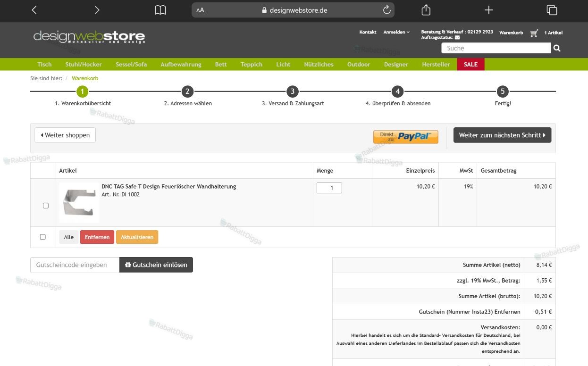Click the search magnifier icon
588x366 pixels.
click(557, 48)
